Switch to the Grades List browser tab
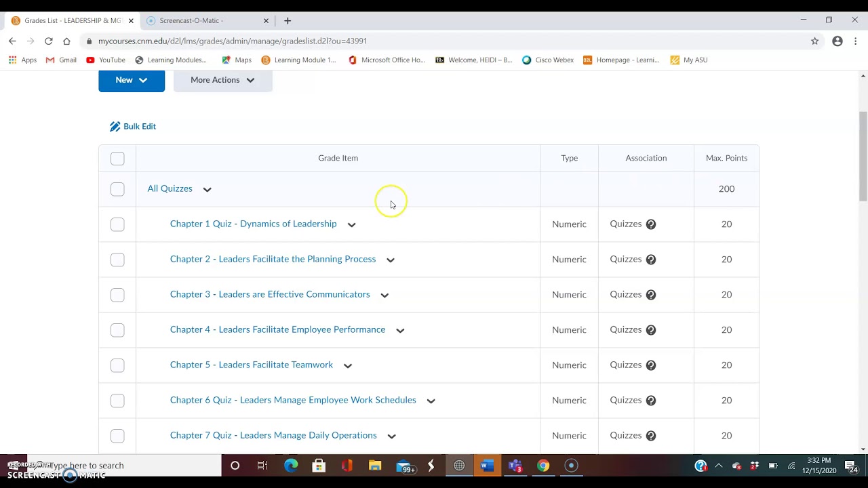 click(71, 20)
